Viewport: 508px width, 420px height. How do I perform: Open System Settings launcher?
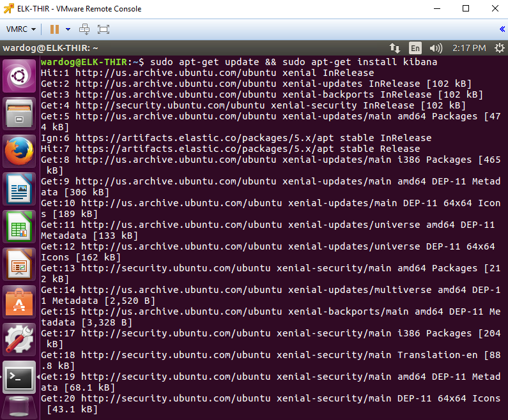click(19, 340)
